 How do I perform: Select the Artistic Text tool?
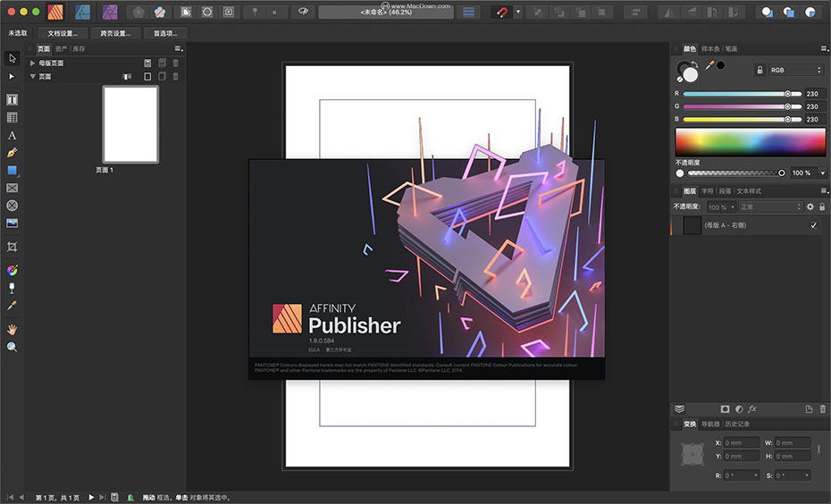click(13, 136)
